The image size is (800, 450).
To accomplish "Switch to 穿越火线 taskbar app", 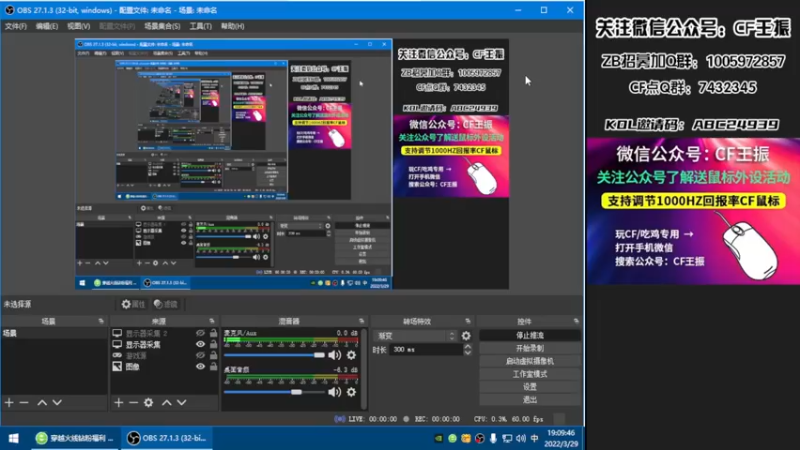I will click(76, 438).
